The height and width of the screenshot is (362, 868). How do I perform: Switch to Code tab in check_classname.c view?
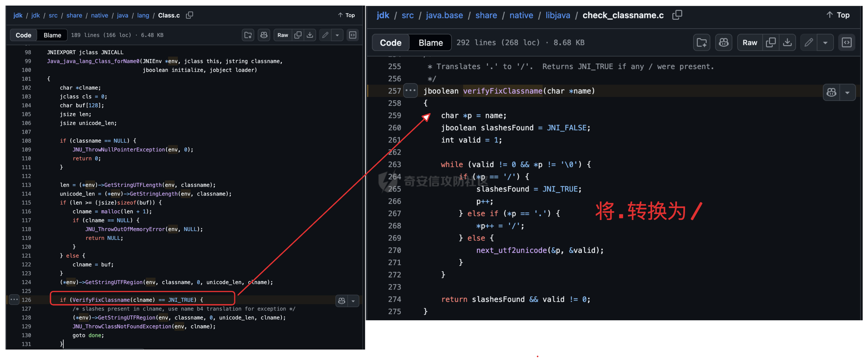(390, 43)
